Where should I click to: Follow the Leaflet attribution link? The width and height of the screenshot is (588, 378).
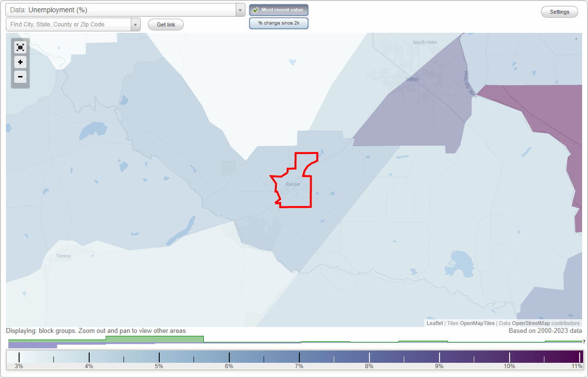[x=435, y=323]
